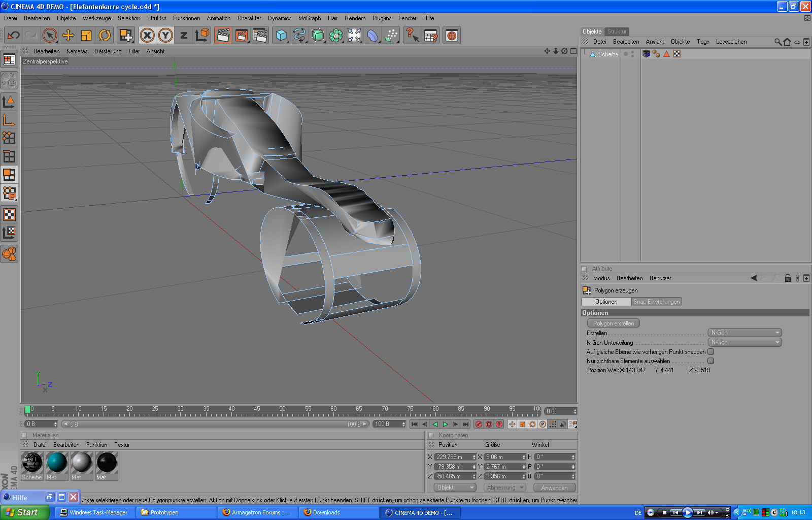Enable snap to same plane checkbox

tap(710, 352)
